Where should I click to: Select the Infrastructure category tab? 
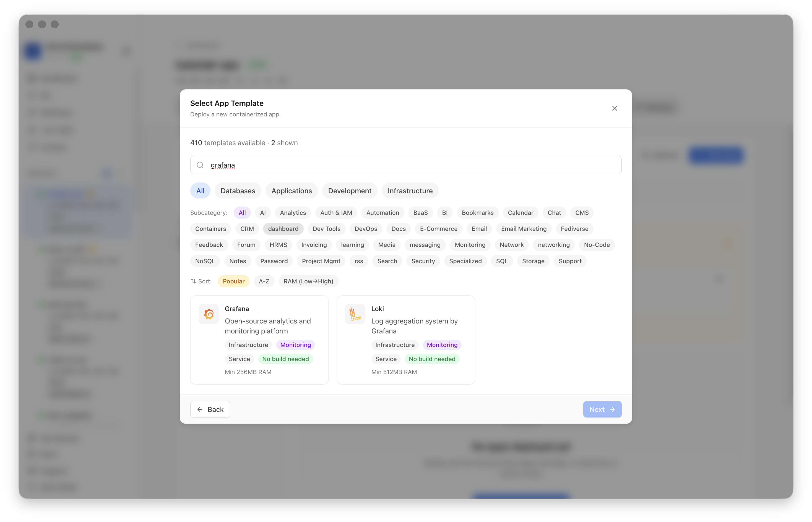pyautogui.click(x=410, y=190)
